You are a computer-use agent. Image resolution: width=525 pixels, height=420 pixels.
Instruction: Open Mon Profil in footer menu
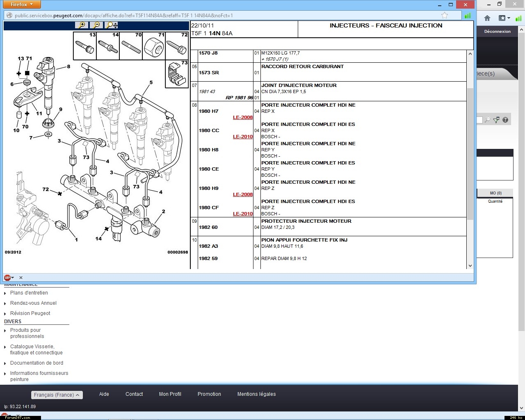(x=170, y=394)
